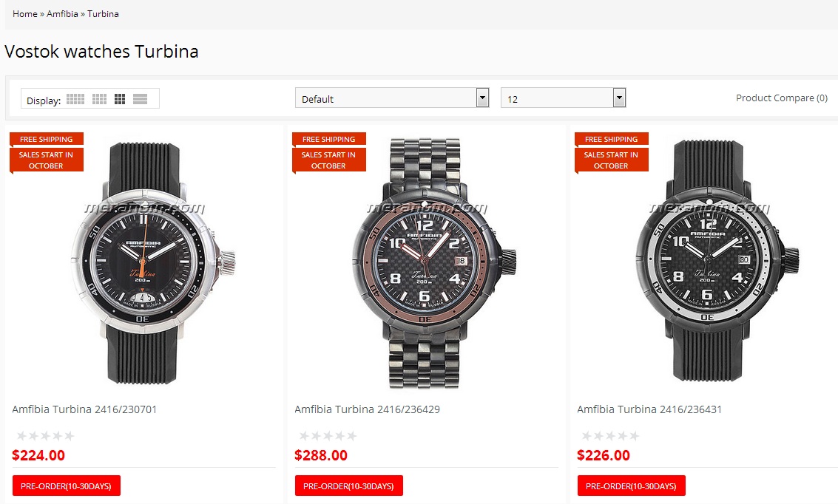
Task: Pre-order the $226.00 Amfibia Turbina watch
Action: click(x=632, y=486)
